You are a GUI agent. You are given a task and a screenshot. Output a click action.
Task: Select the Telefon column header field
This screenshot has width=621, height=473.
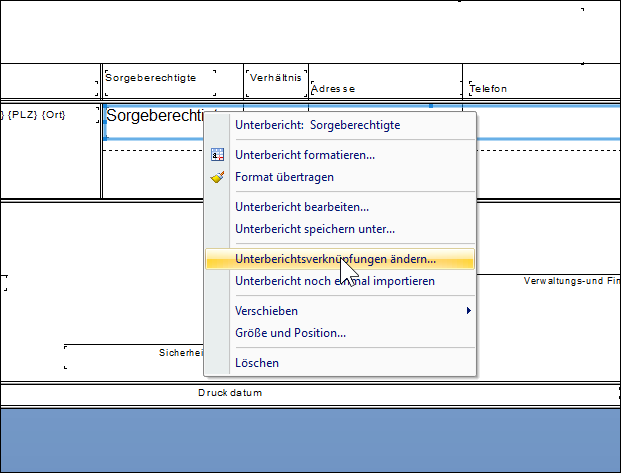[x=545, y=88]
